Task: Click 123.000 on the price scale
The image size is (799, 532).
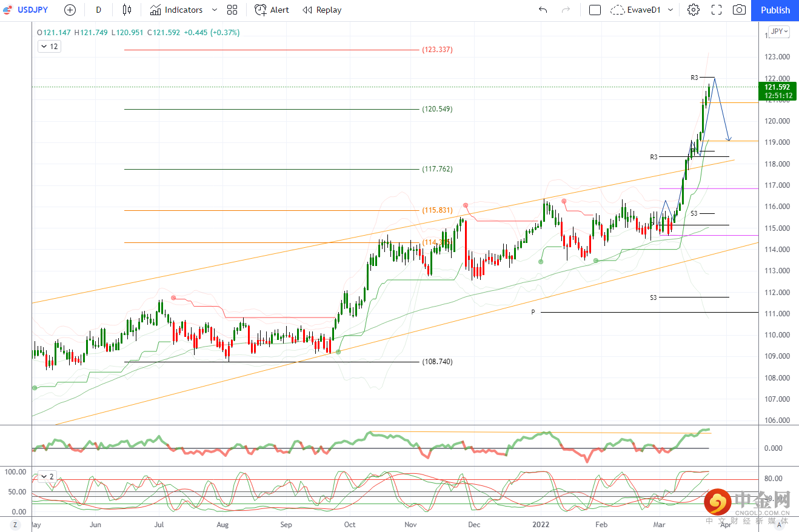Action: 777,57
